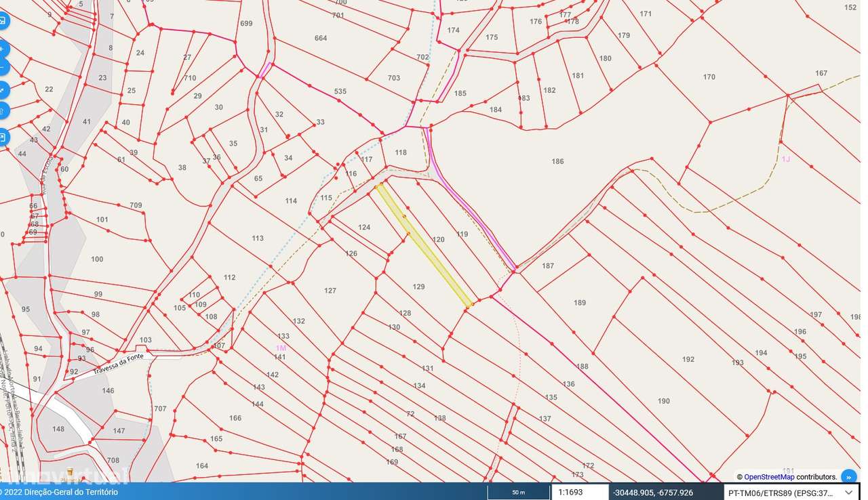The image size is (868, 500).
Task: Select parcel 112
Action: click(229, 277)
